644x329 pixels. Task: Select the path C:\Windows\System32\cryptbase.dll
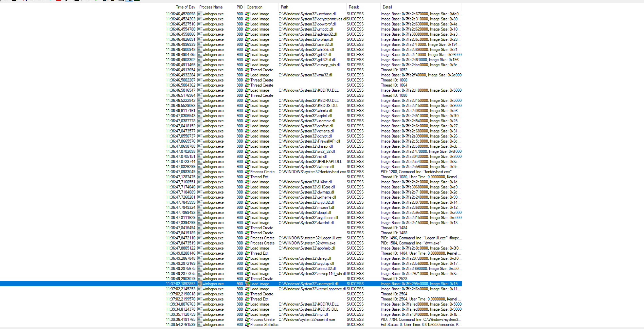point(308,218)
